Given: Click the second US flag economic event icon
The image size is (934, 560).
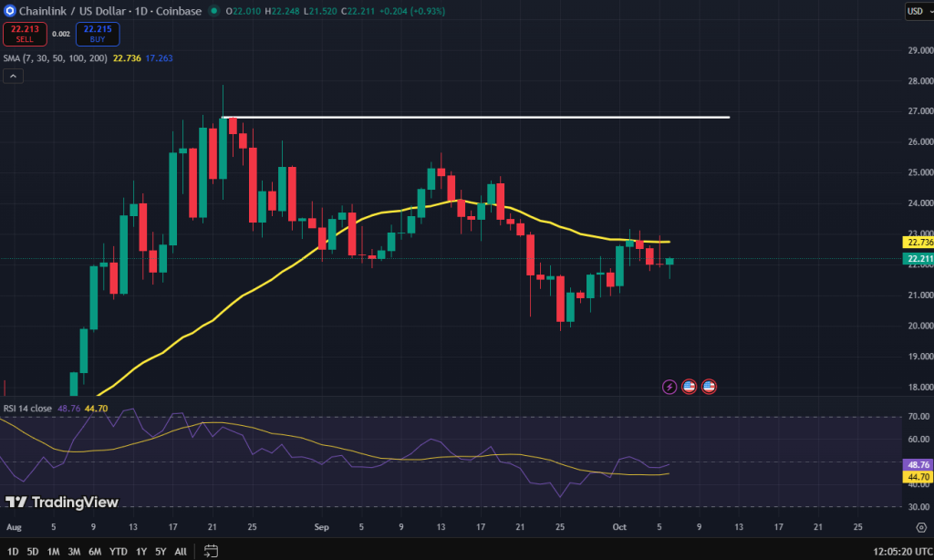Looking at the screenshot, I should click(x=709, y=387).
